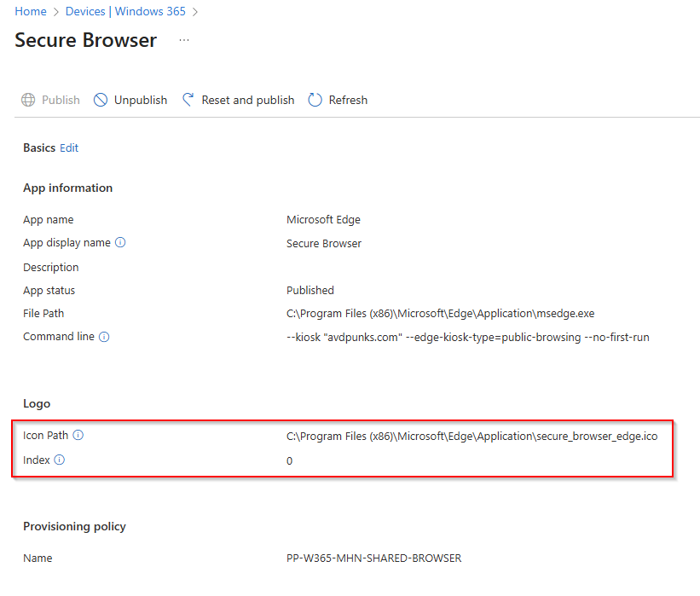Open the ellipsis menu beside Secure Browser title

[x=184, y=40]
